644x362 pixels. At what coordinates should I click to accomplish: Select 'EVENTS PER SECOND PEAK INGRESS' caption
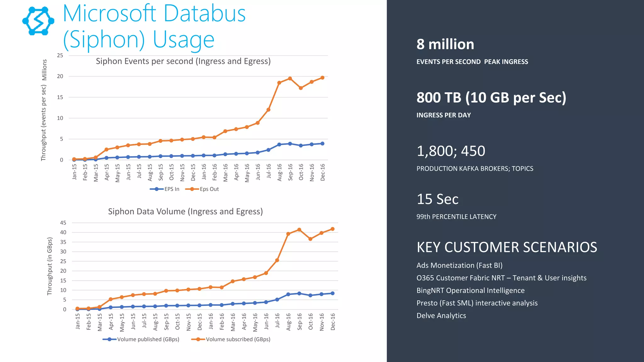pos(472,62)
